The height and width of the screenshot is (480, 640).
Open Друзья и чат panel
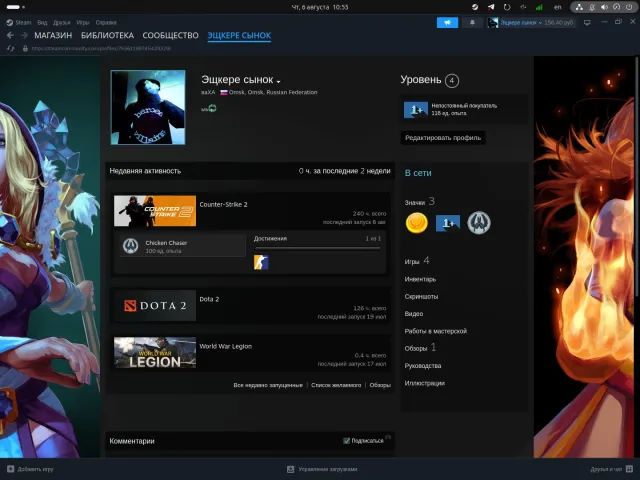point(611,469)
